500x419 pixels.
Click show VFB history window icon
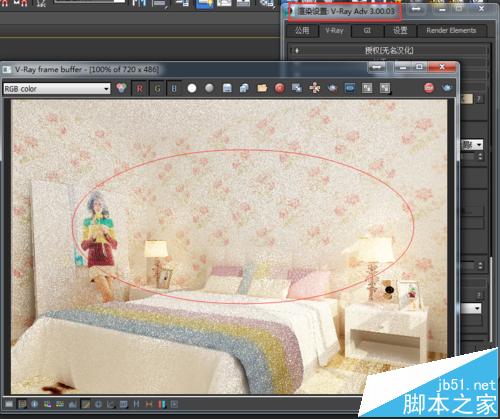[x=111, y=404]
